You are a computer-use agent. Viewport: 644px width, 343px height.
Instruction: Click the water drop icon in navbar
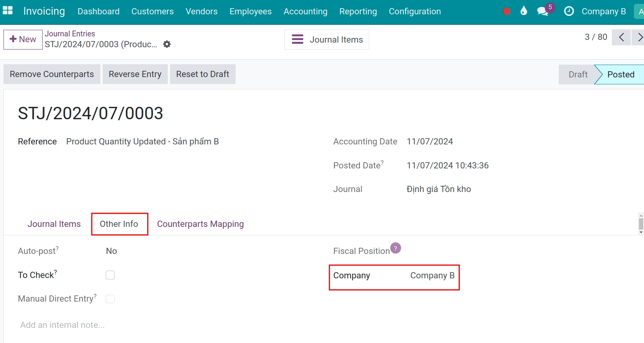point(524,11)
